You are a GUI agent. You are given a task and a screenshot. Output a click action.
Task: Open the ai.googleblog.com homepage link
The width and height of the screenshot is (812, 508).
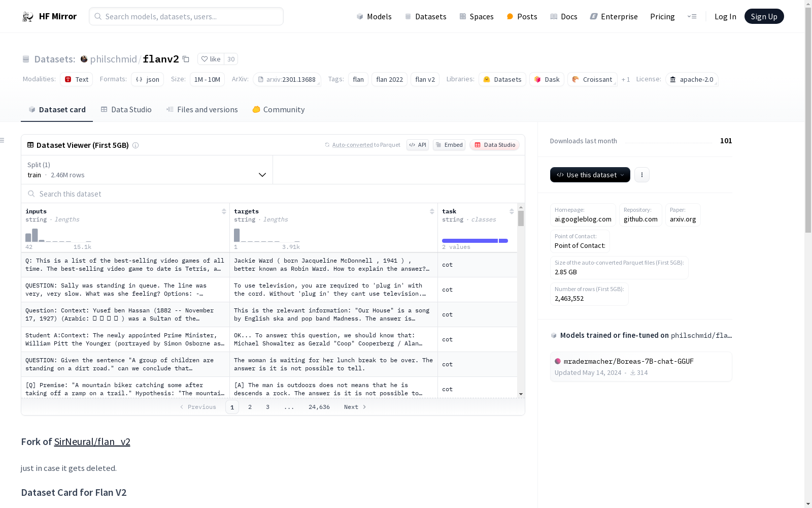tap(583, 215)
